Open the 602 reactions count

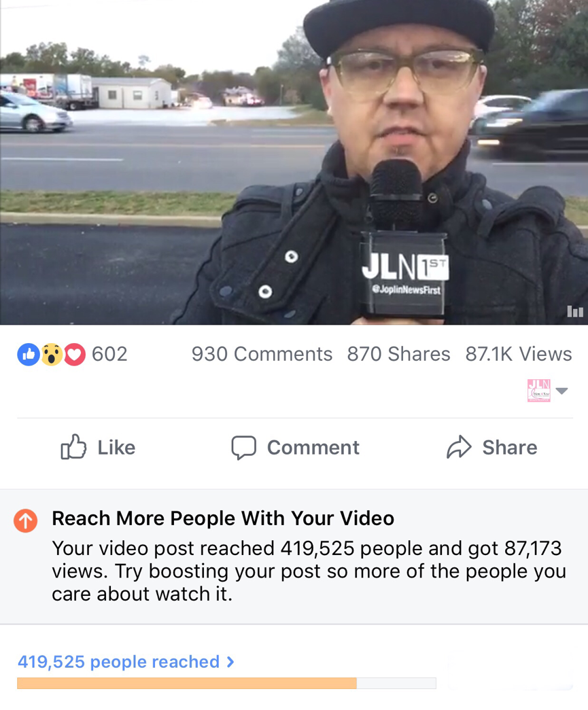109,354
